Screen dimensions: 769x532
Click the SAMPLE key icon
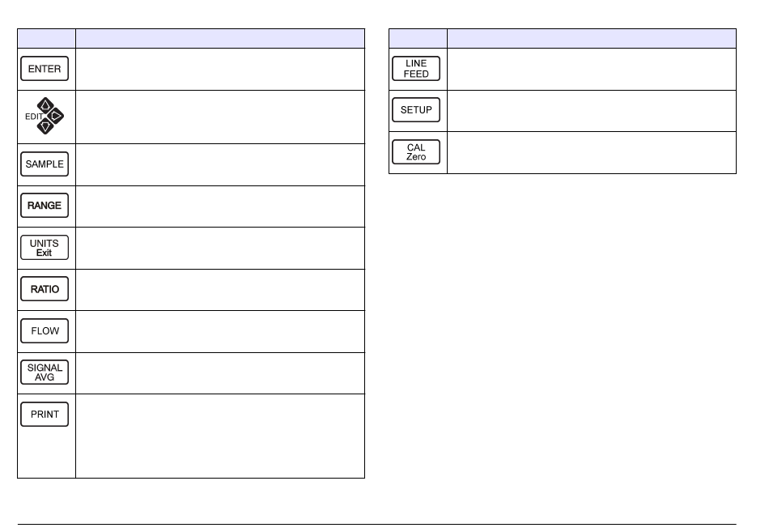tap(45, 164)
